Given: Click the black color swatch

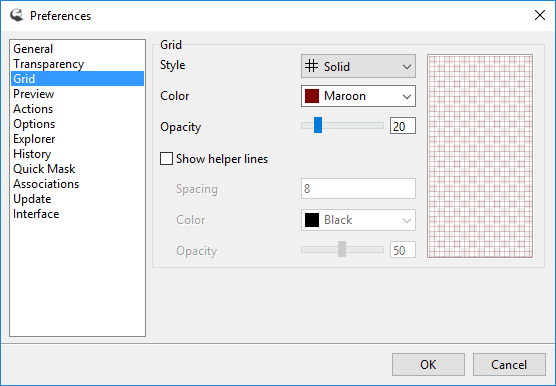Looking at the screenshot, I should [312, 220].
